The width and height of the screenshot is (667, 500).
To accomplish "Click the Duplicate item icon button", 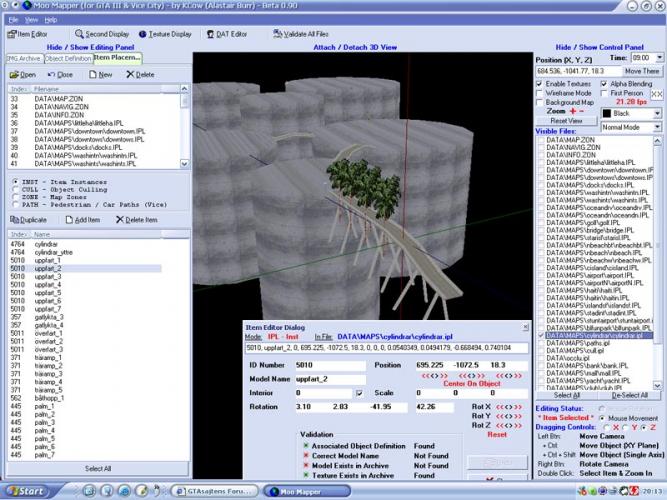I will click(13, 219).
